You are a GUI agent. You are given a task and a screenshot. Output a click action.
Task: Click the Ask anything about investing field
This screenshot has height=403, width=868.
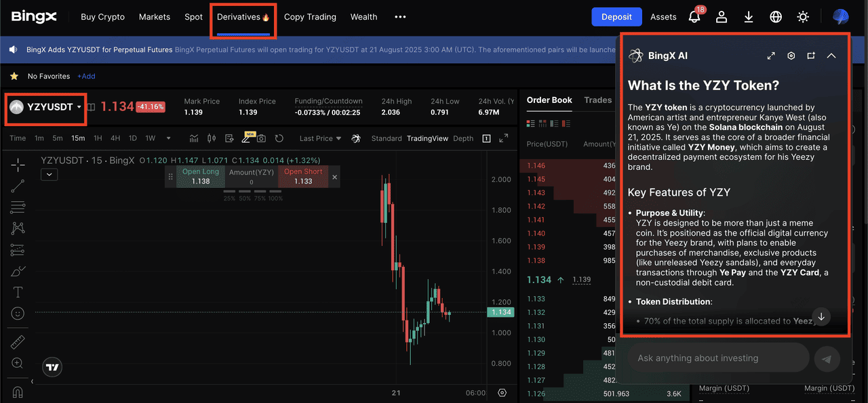(x=717, y=358)
